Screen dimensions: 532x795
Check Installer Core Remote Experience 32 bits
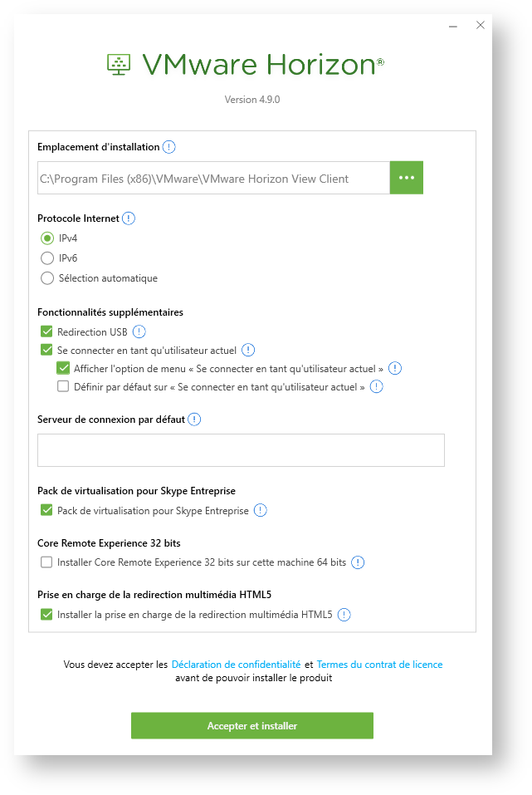tap(46, 562)
